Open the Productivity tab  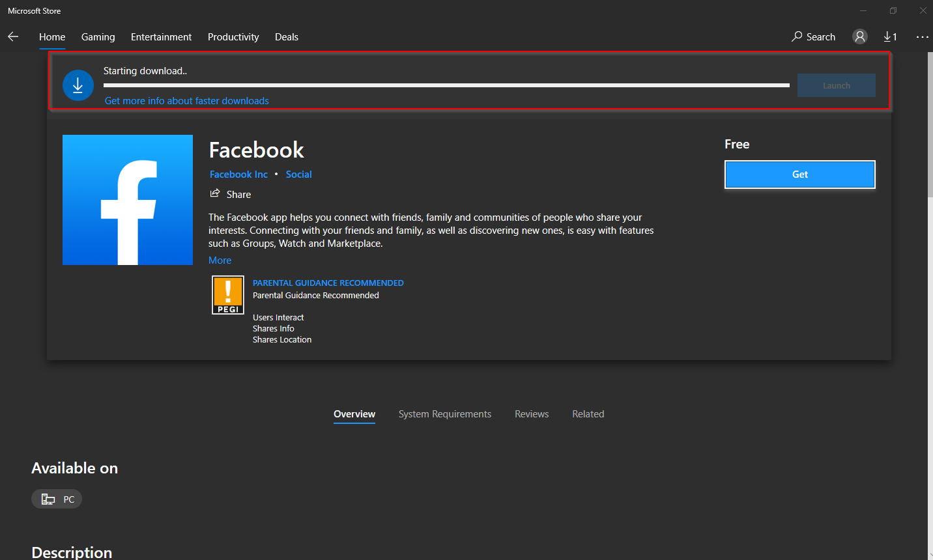click(x=233, y=36)
